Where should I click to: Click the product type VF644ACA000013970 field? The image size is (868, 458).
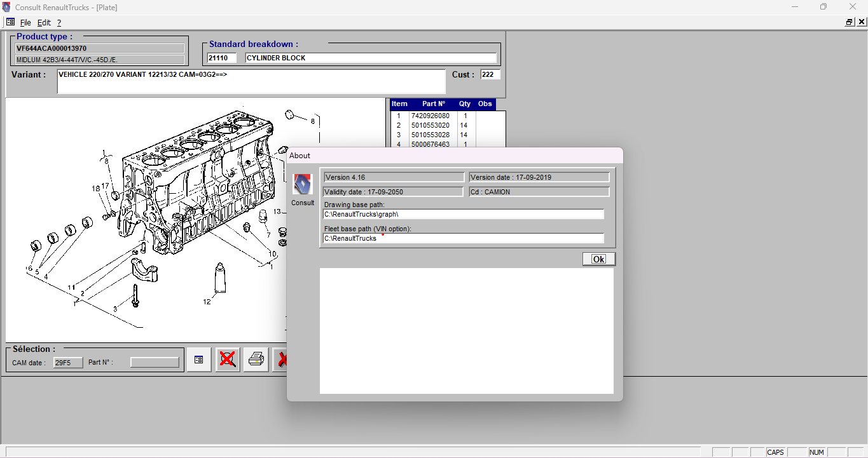pos(100,48)
